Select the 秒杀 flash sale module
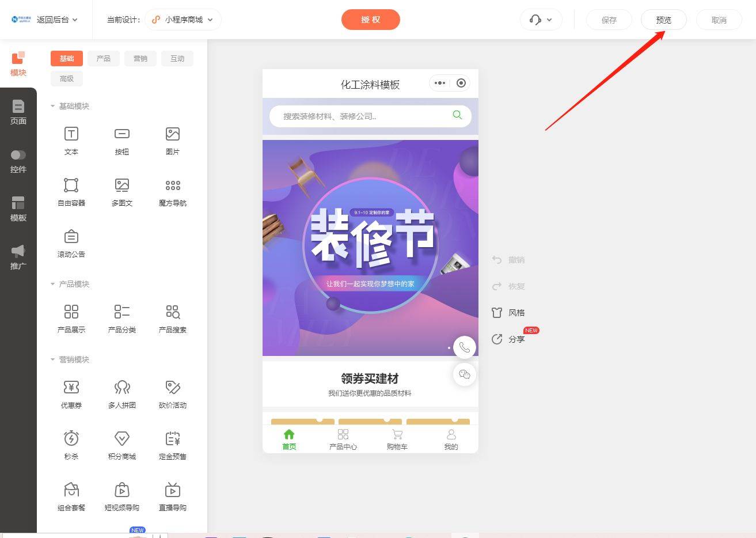 click(71, 439)
